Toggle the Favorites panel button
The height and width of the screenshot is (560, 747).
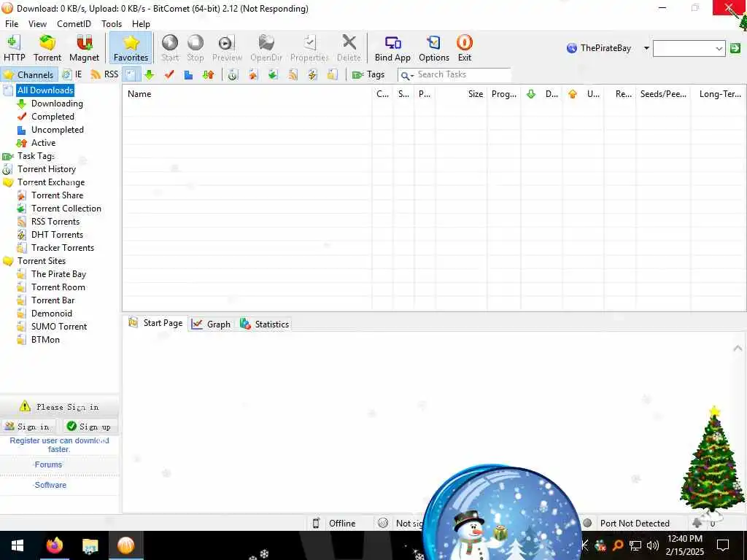pyautogui.click(x=131, y=48)
